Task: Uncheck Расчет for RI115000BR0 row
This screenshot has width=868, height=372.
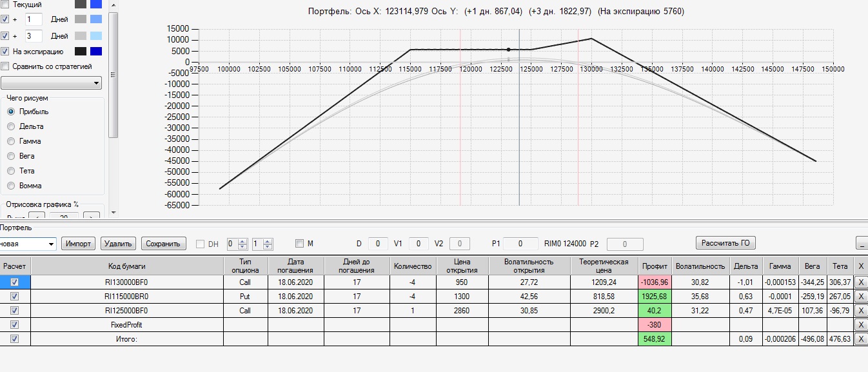Action: pos(15,296)
